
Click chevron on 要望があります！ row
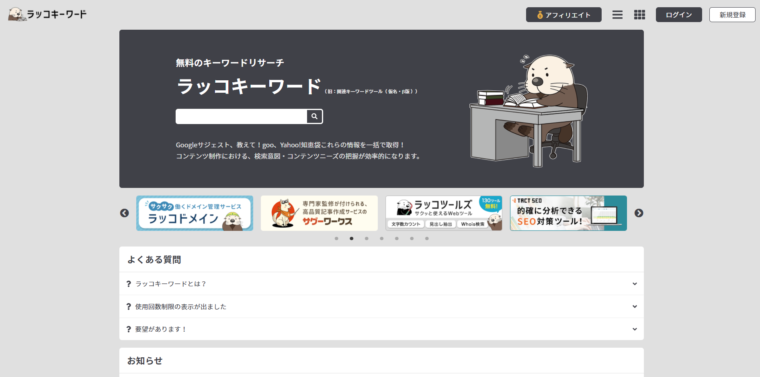[x=634, y=329]
